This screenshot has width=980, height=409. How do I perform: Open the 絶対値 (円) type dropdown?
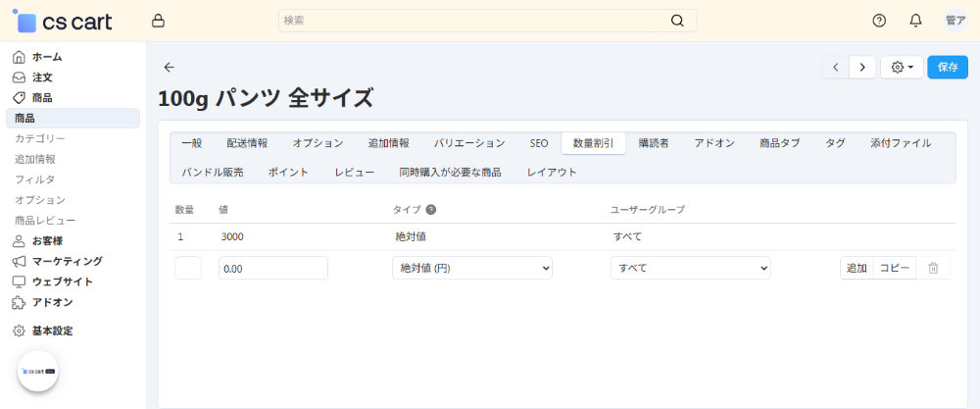(x=471, y=268)
